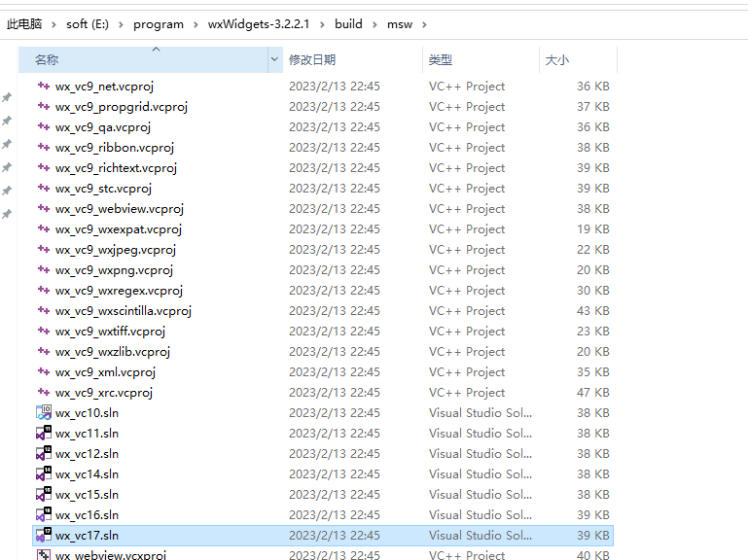Select the wx_vc10.sln file name

(x=87, y=412)
